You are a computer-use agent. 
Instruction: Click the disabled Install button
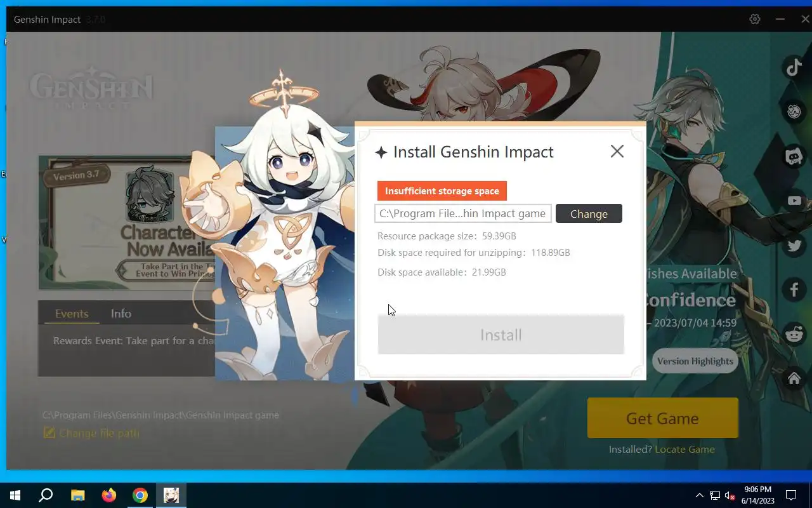click(x=501, y=335)
